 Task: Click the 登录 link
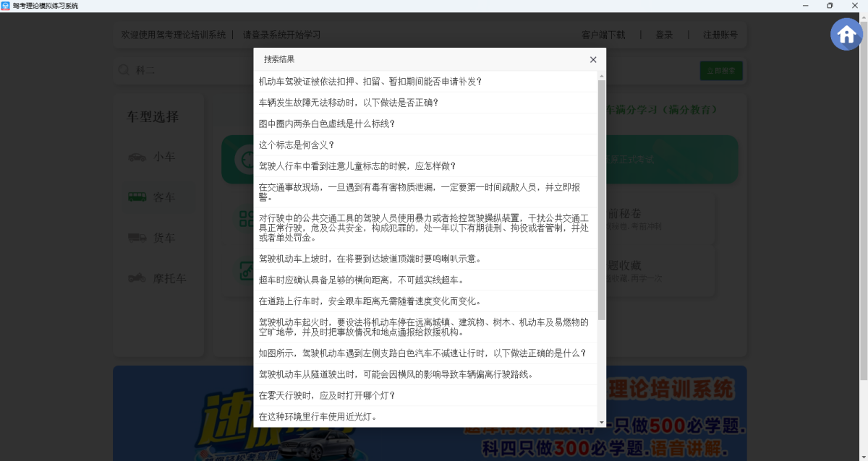tap(664, 35)
